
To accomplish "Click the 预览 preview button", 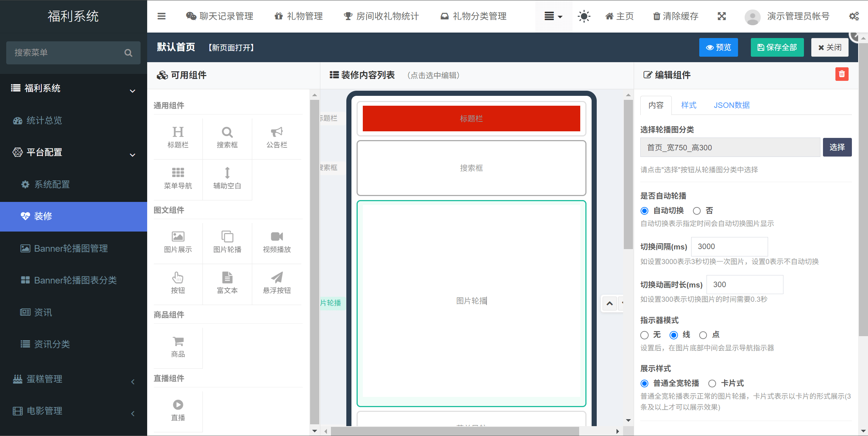I will 718,48.
